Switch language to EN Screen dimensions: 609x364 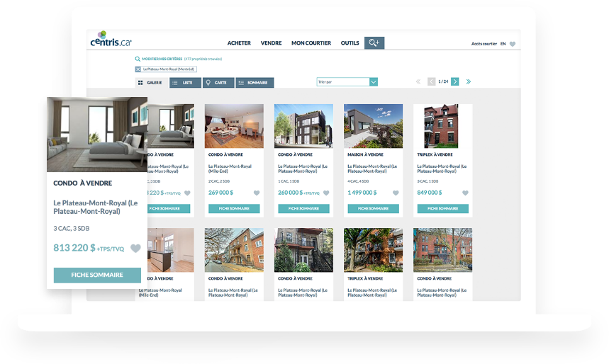point(503,44)
